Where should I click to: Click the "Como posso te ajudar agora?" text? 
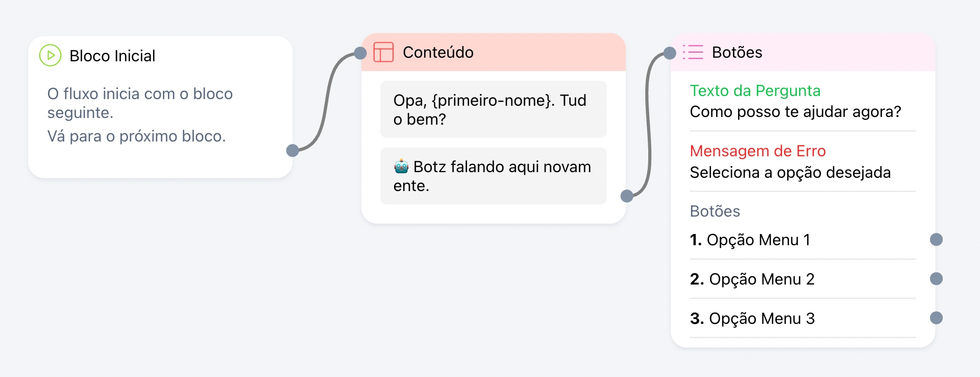point(795,112)
